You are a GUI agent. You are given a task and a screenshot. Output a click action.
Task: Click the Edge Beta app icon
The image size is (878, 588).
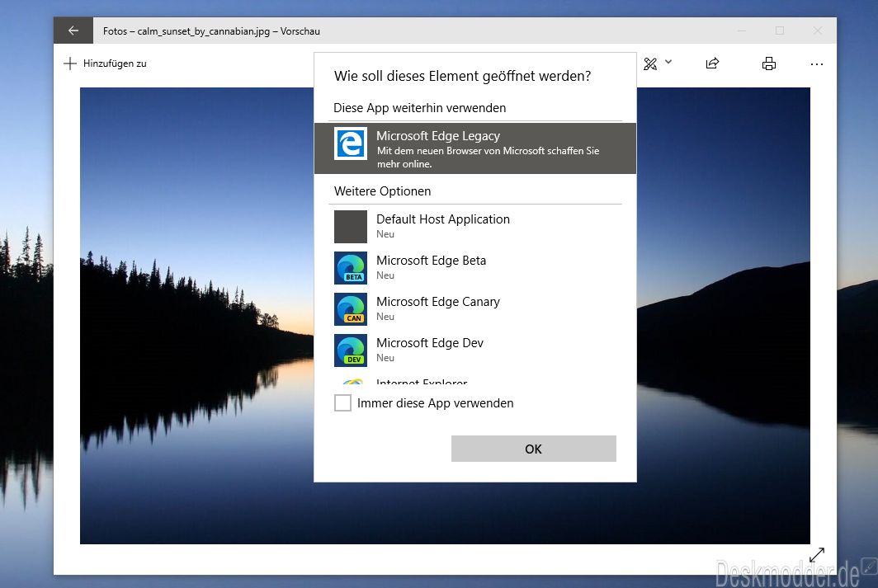coord(351,268)
